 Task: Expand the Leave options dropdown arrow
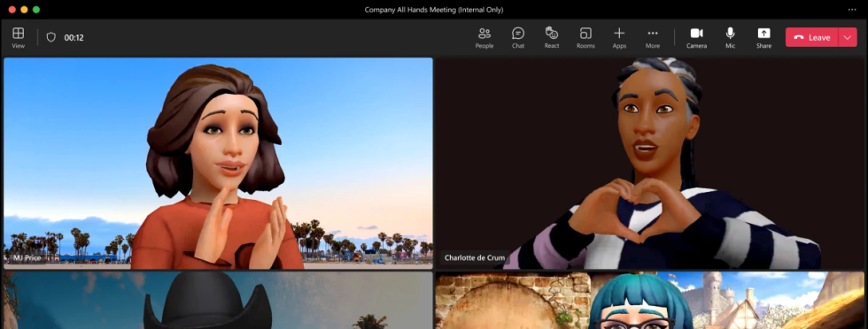848,38
